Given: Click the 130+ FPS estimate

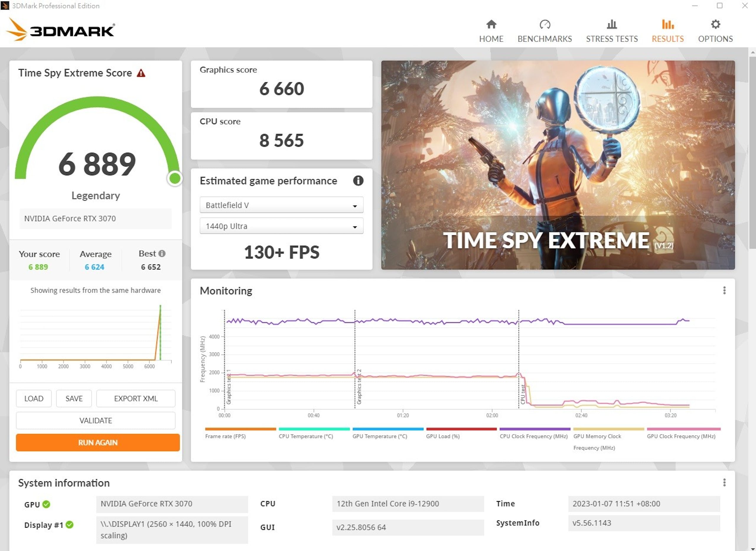Looking at the screenshot, I should coord(281,252).
